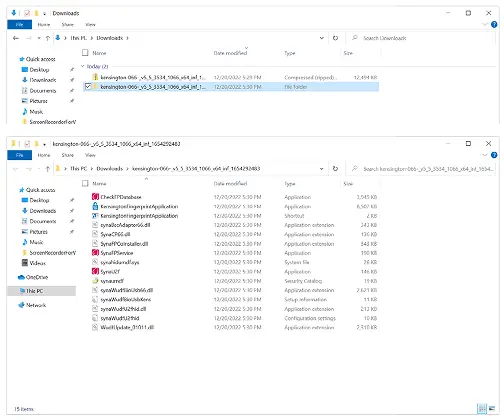
Task: Open the File menu in the Downloads window
Action: point(19,24)
